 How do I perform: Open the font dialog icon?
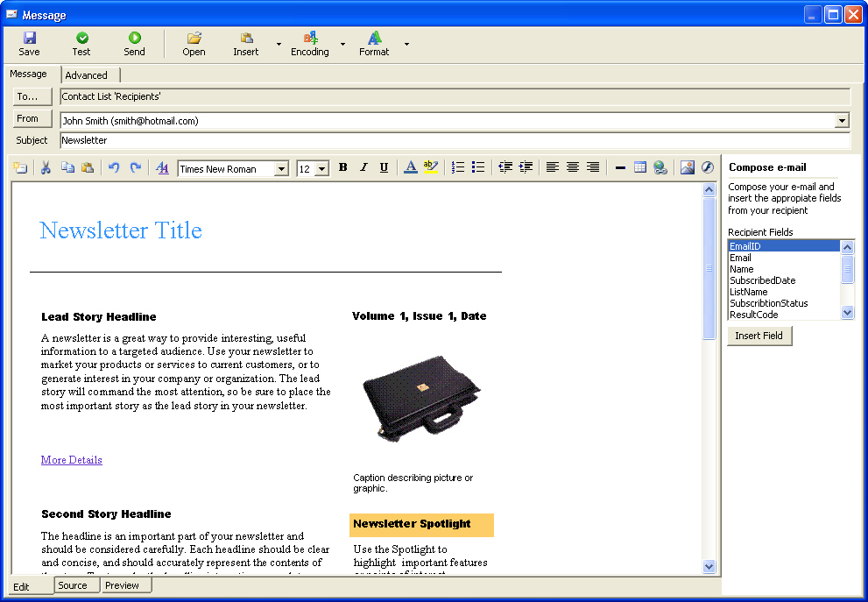(x=162, y=167)
